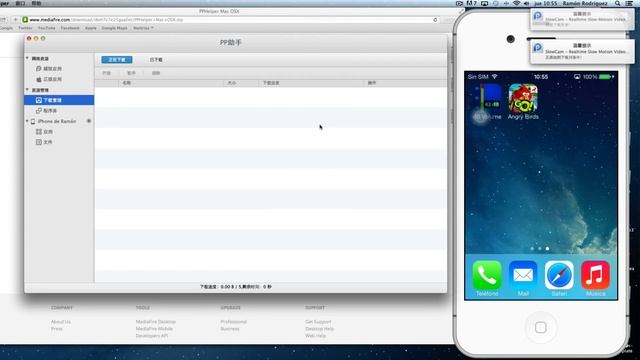Open the Press link in MediaFire footer
Image resolution: width=640 pixels, height=360 pixels.
pyautogui.click(x=57, y=329)
